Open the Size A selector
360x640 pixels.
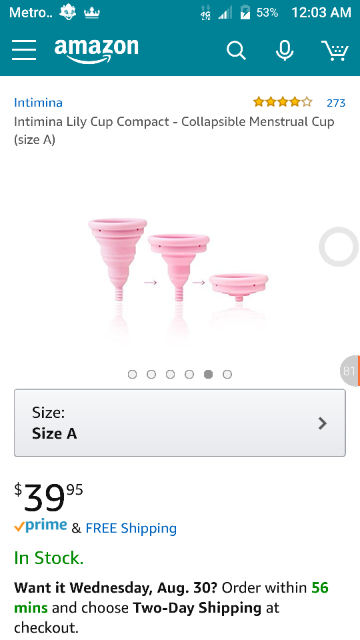180,423
